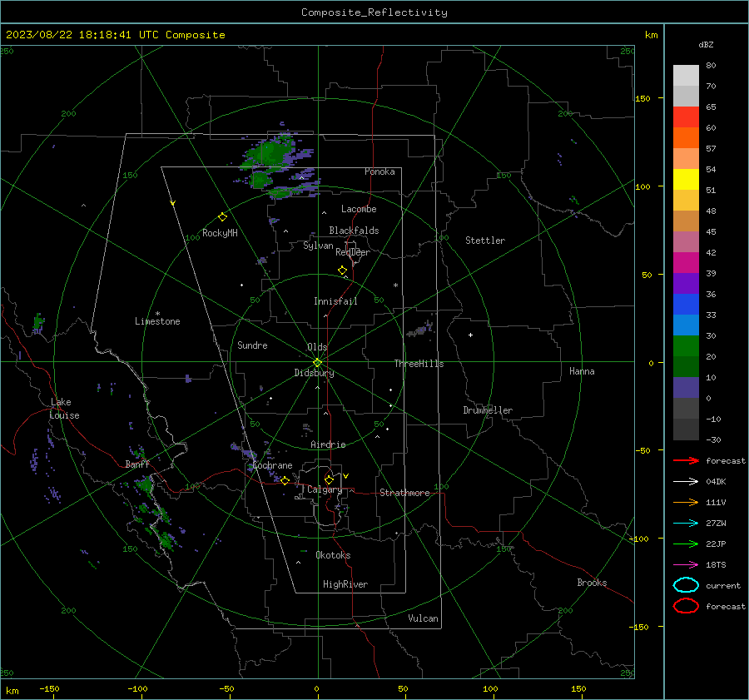Image resolution: width=749 pixels, height=700 pixels.
Task: Click the yellow swatch in dBZ scale
Action: (x=686, y=180)
